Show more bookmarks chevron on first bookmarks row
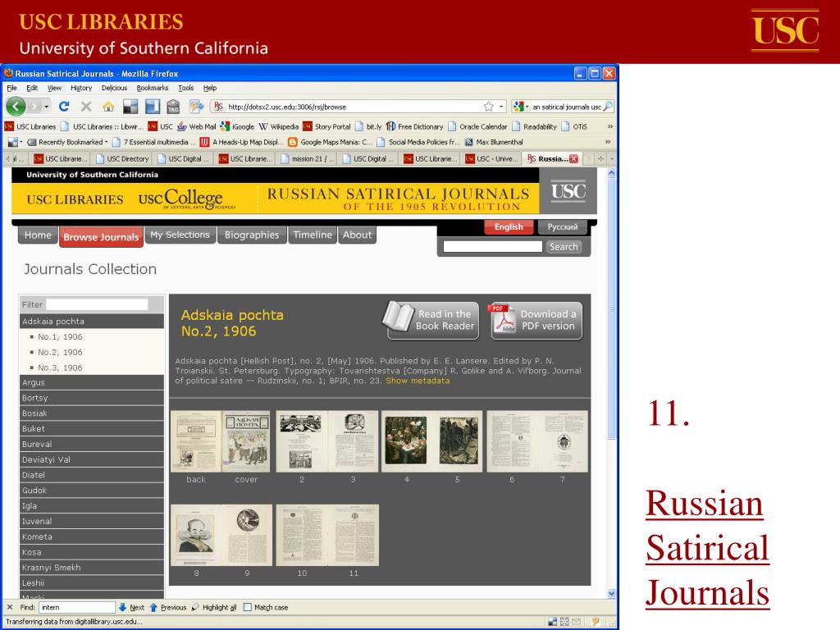 pos(609,126)
